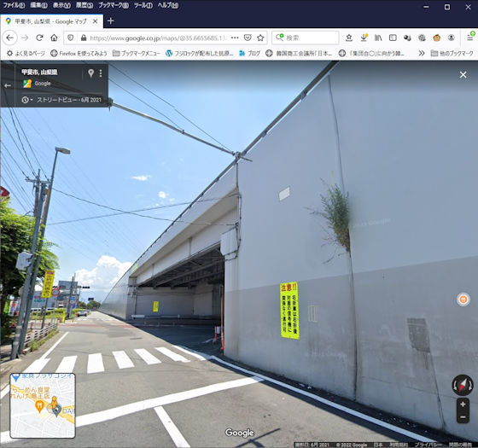Bookmark this page with the star icon
Screen dimensions: 478x448
tap(260, 38)
